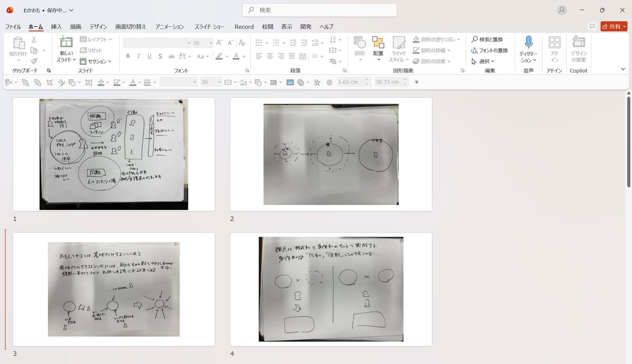632x364 pixels.
Task: Click the PowerPoint app icon in title bar
Action: pyautogui.click(x=9, y=10)
